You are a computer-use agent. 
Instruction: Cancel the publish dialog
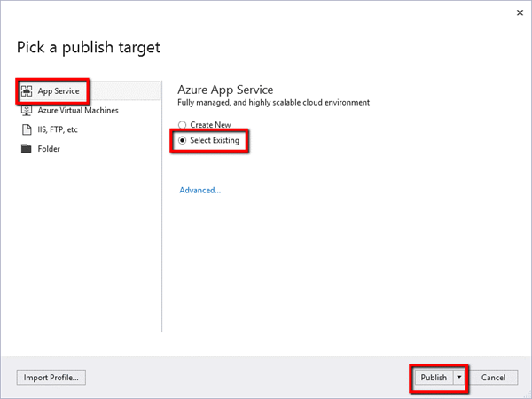coord(493,378)
